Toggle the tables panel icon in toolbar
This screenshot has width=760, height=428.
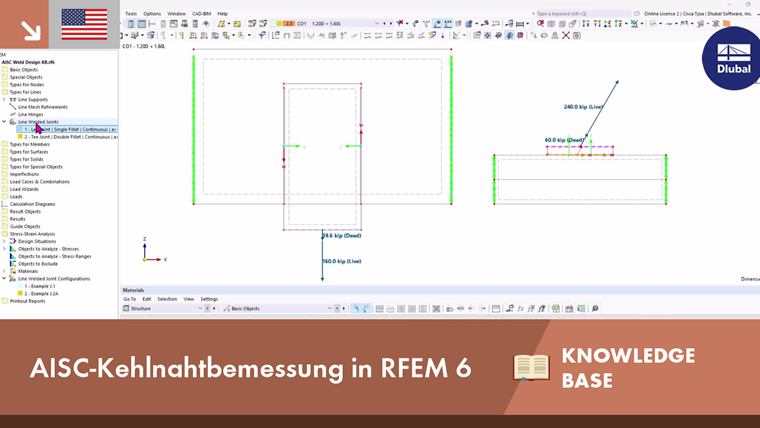(142, 23)
